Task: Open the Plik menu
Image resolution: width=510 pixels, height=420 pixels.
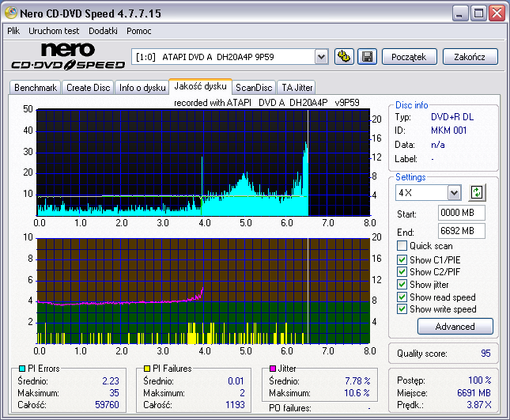Action: pyautogui.click(x=13, y=31)
